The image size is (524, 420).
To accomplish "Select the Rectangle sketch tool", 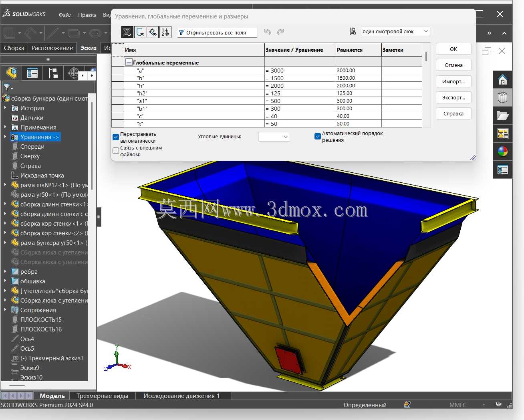I will tap(74, 33).
